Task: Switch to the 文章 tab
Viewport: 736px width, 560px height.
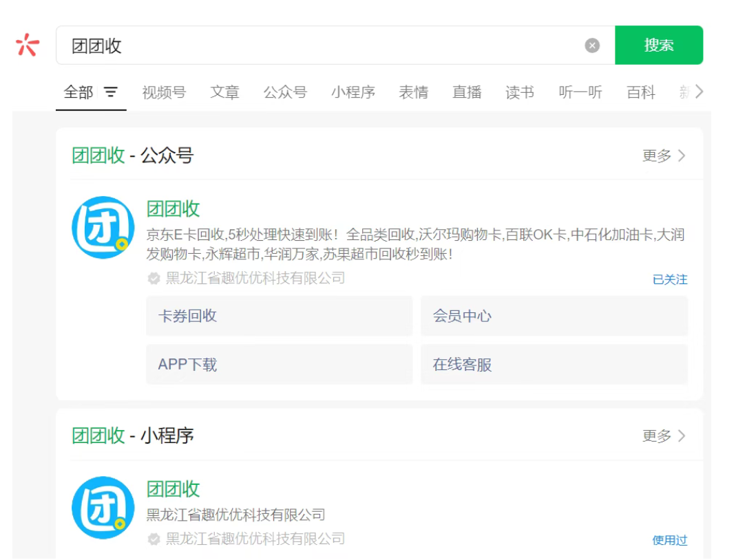Action: [x=224, y=92]
